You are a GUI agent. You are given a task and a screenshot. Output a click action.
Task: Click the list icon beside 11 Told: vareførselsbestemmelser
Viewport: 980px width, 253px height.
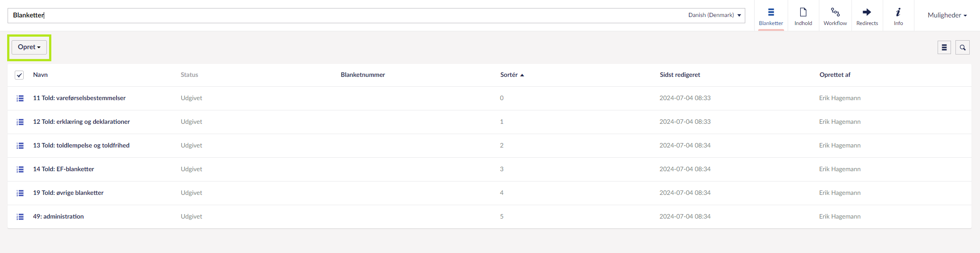coord(20,98)
